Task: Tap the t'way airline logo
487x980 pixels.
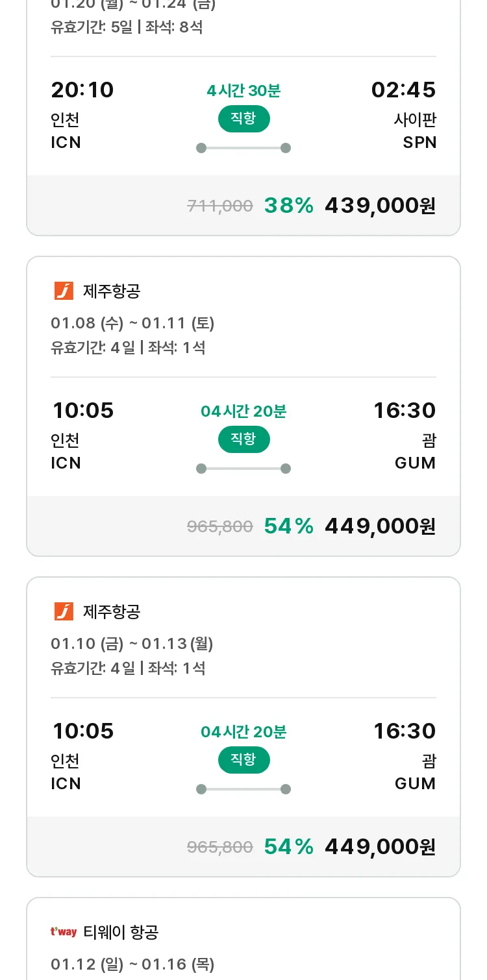Action: 64,932
